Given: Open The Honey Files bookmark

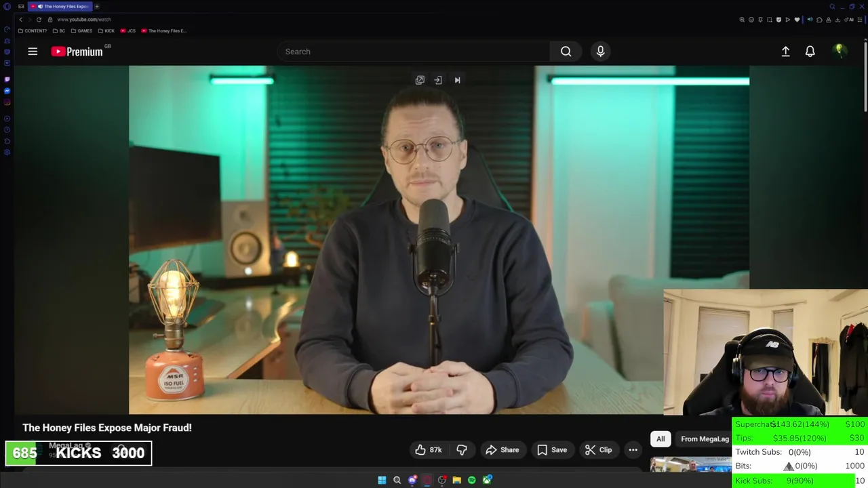Looking at the screenshot, I should [x=164, y=30].
